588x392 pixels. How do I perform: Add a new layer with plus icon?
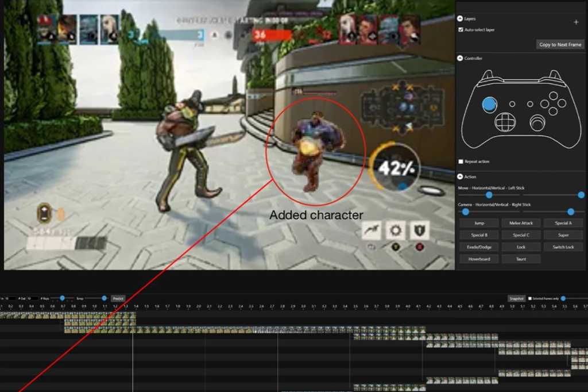pos(576,22)
